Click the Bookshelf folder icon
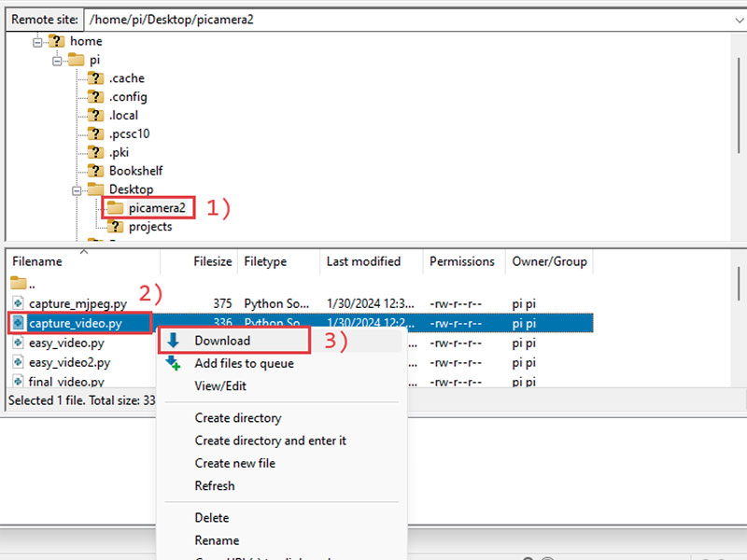The image size is (747, 560). click(96, 171)
